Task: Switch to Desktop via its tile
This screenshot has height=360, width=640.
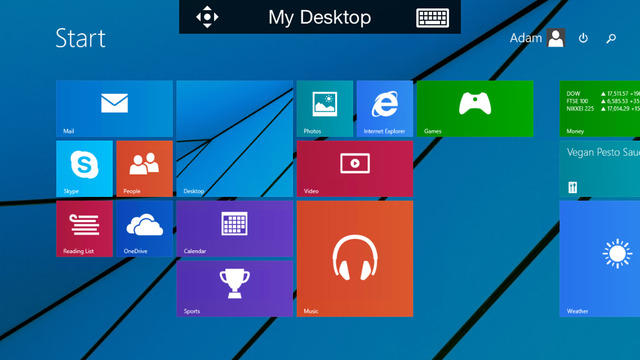Action: click(235, 139)
